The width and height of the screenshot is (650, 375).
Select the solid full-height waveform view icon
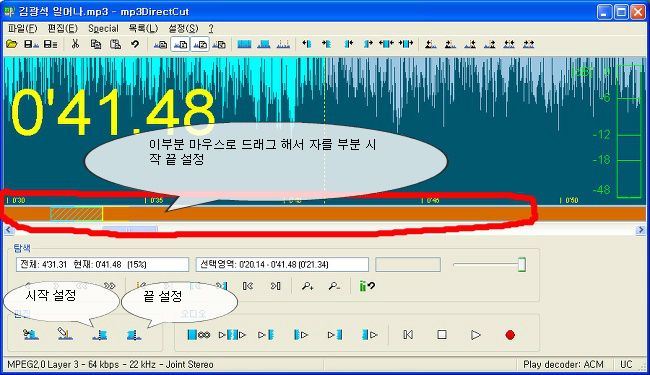pyautogui.click(x=244, y=44)
